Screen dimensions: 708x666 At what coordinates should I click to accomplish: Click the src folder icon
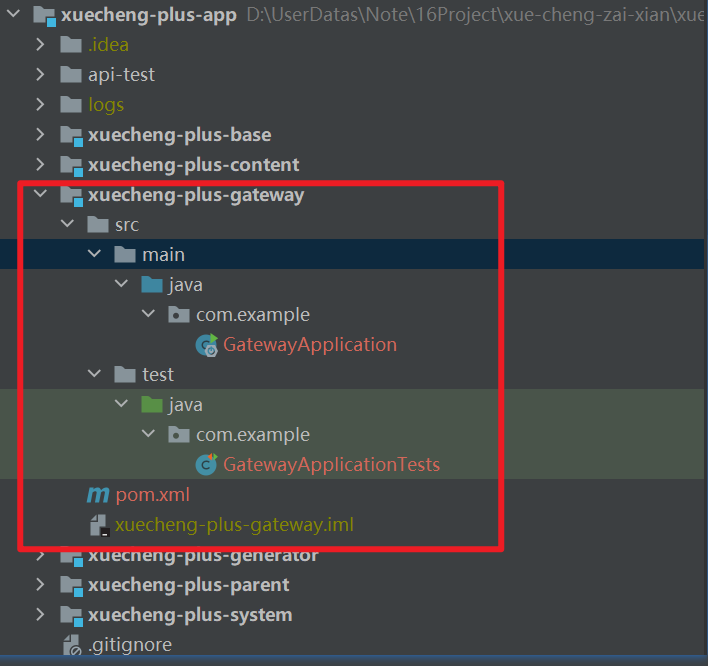98,224
